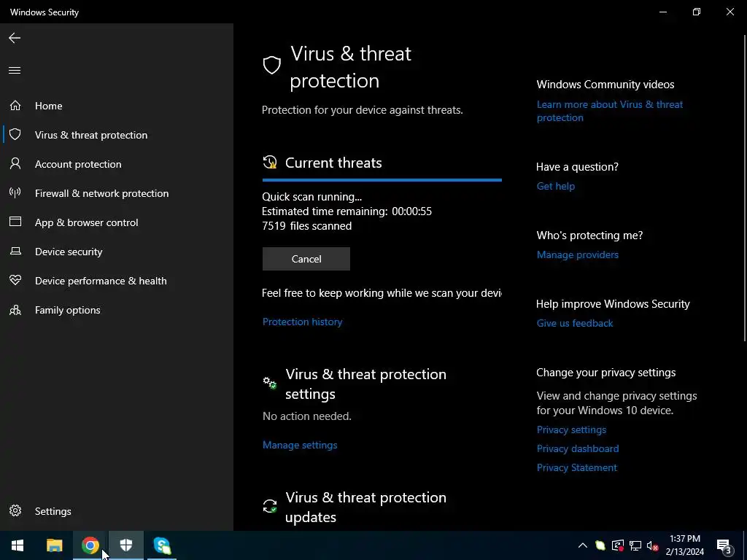This screenshot has height=560, width=747.
Task: Open Privacy dashboard link
Action: 578,448
